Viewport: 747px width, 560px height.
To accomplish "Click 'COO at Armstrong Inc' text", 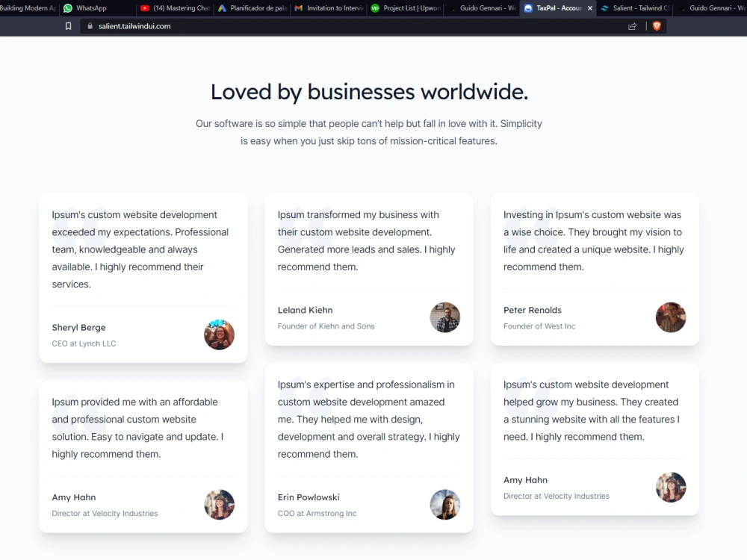I will pyautogui.click(x=317, y=514).
